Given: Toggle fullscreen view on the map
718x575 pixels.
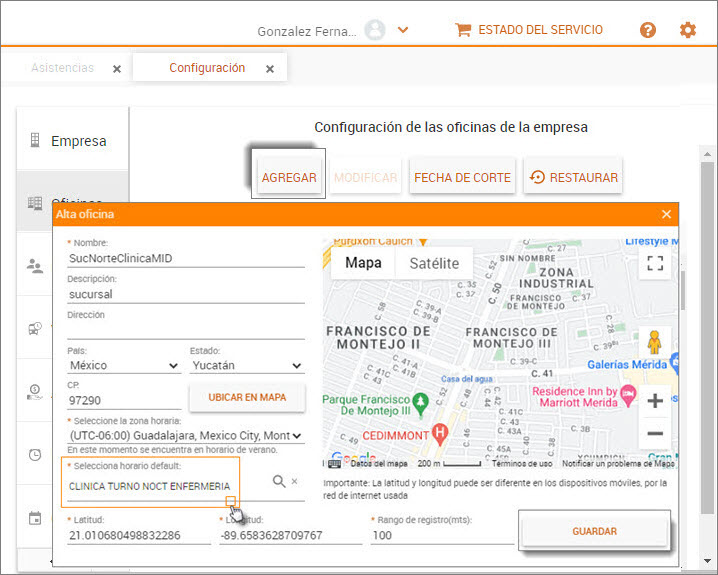Looking at the screenshot, I should pos(655,264).
